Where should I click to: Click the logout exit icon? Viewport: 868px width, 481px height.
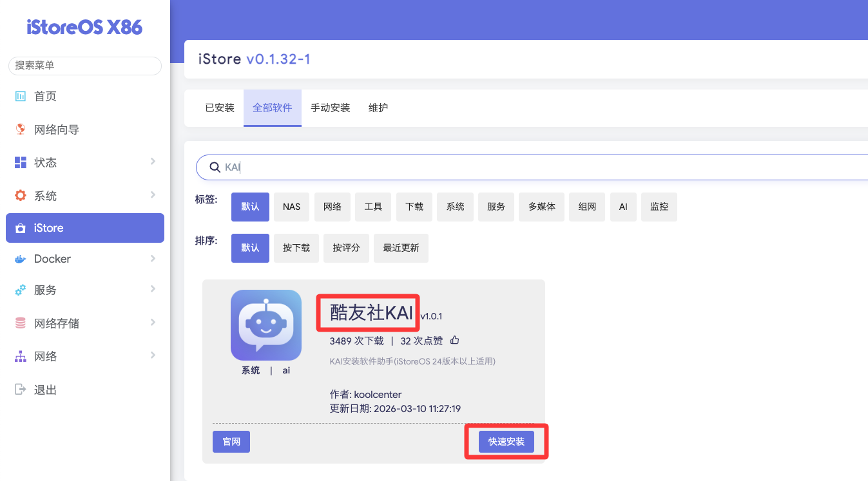20,390
